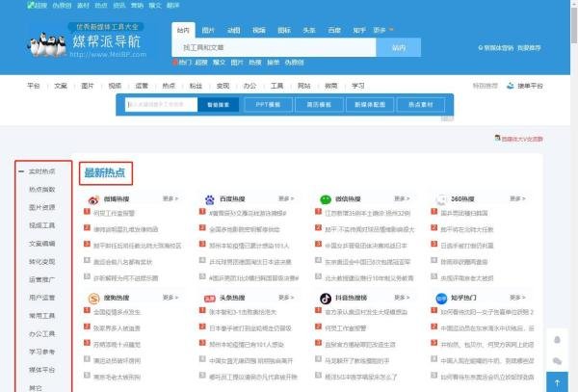Screen dimensions: 578x392
Task: Open the 办公 navigation menu item
Action: (x=250, y=86)
